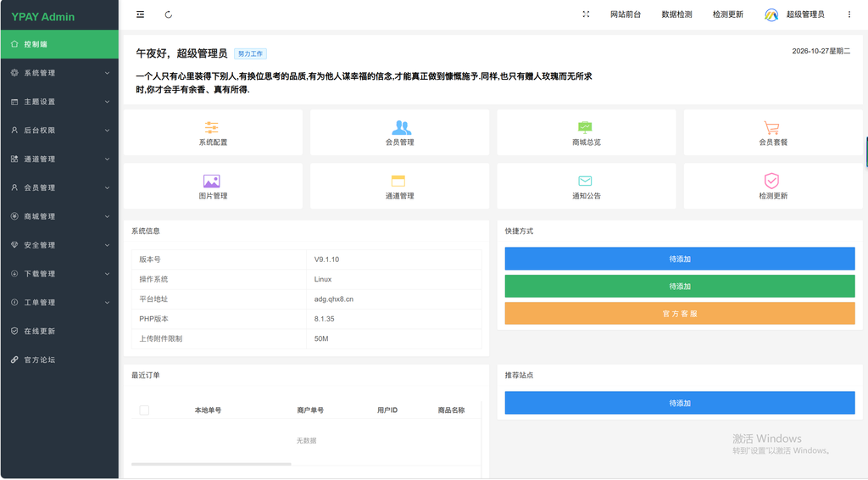Click the icon beside 工单管理
Viewport: 868px width, 480px height.
click(x=14, y=302)
